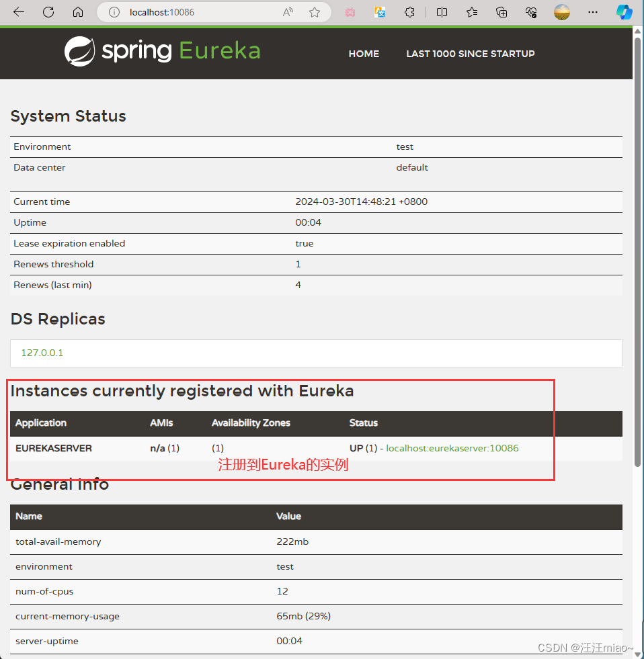Select the EUREKASERVER application cell
Viewport: 644px width, 659px height.
click(x=53, y=448)
